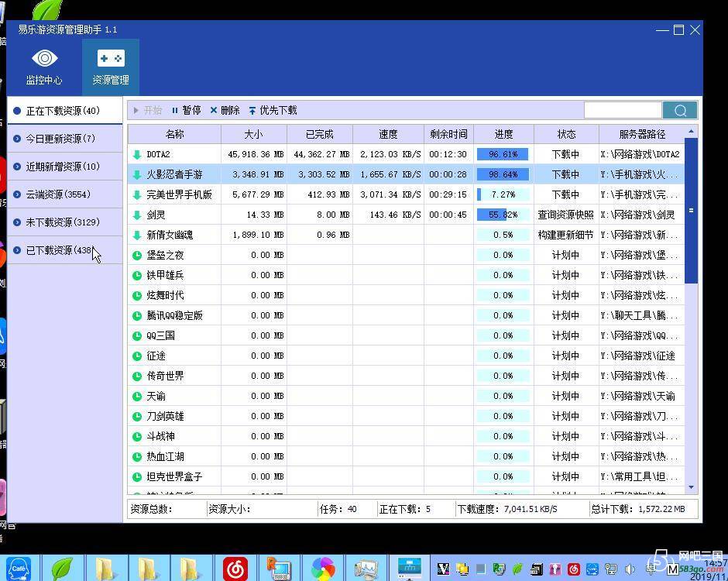Click 任务: 40 in the status bar
Screen dimensions: 728x581
338,509
